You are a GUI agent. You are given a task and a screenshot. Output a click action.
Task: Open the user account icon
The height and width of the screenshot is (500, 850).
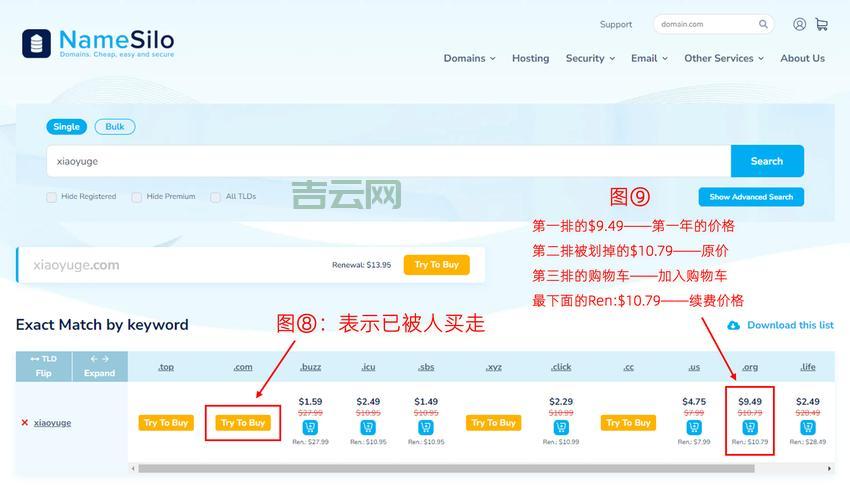(799, 24)
